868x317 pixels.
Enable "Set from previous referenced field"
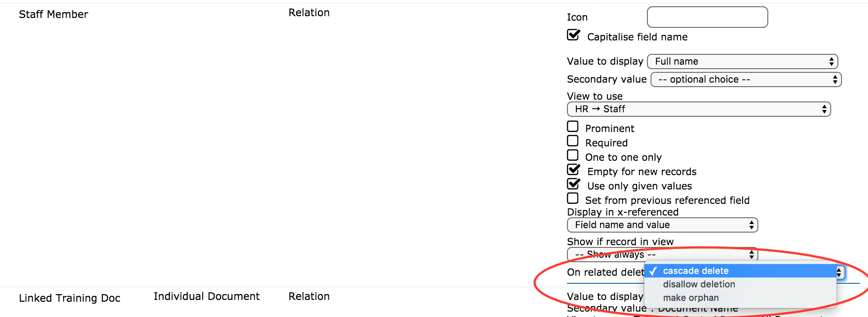(x=573, y=198)
